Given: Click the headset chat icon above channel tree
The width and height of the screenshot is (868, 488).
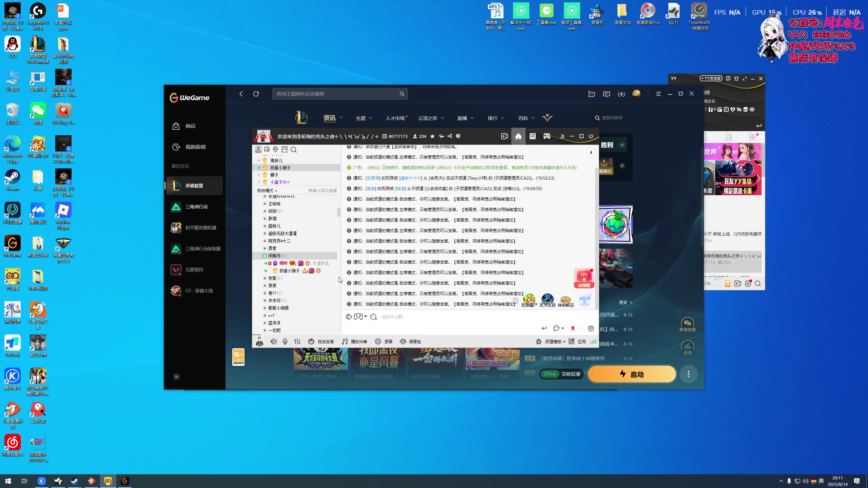Looking at the screenshot, I should (267, 149).
